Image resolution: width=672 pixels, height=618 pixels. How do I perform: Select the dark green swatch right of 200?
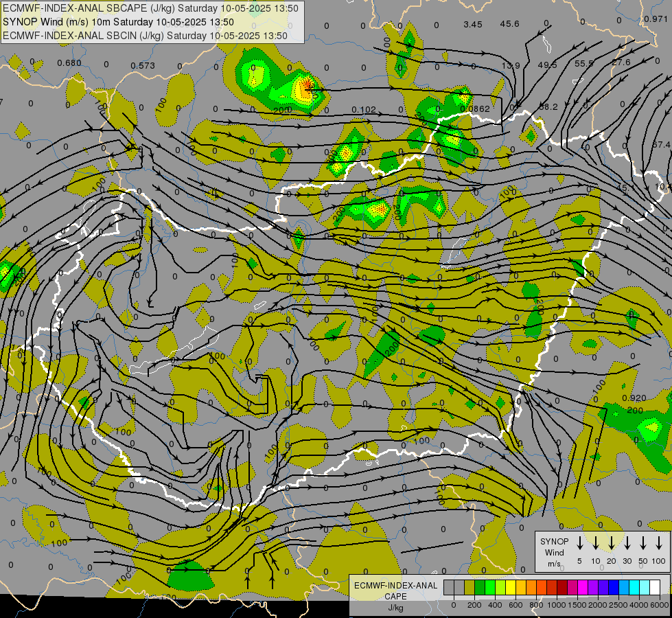tap(480, 588)
